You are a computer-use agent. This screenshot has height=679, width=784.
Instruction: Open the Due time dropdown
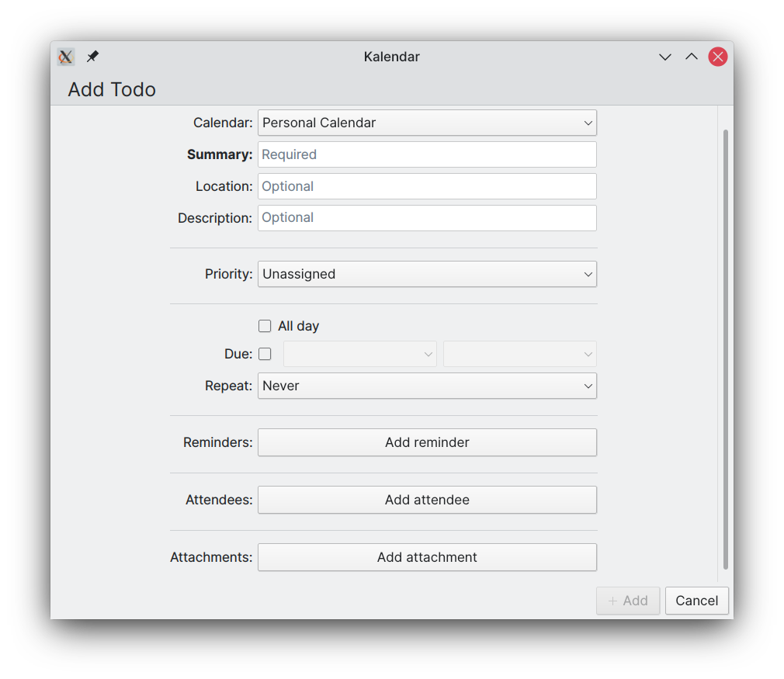520,354
